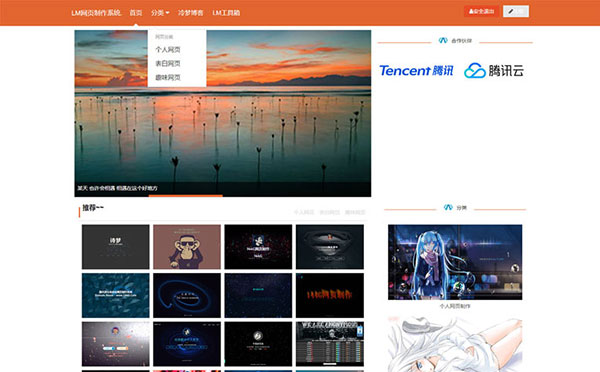Open the 冷梦博客 navigation link

point(191,13)
